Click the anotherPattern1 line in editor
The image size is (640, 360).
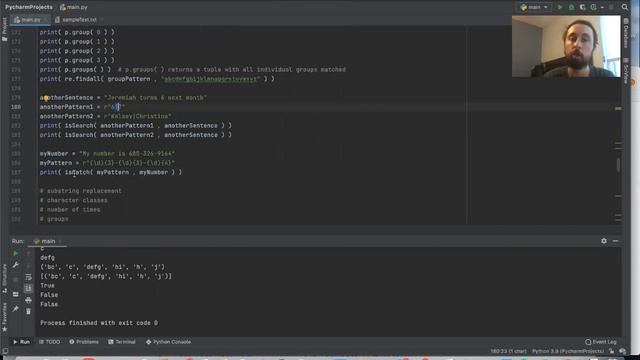coord(82,107)
